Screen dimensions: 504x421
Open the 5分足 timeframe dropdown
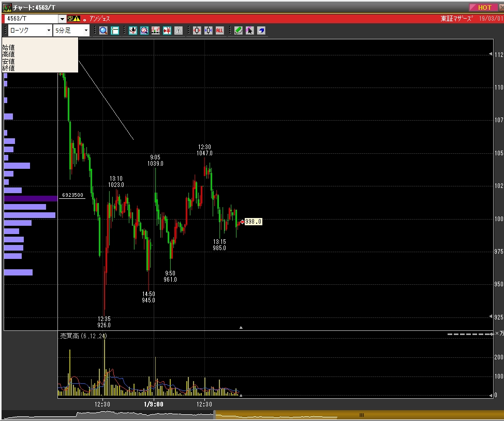pos(86,31)
